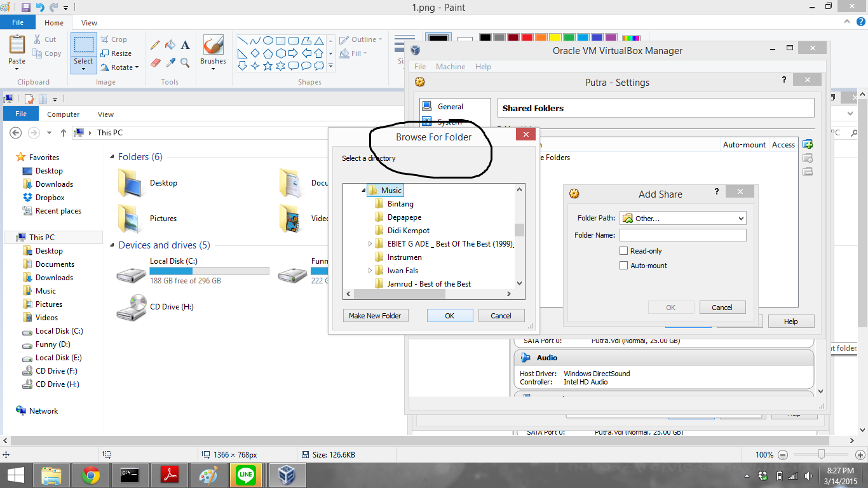868x488 pixels.
Task: Pick the Text tool in Paint
Action: click(x=185, y=44)
